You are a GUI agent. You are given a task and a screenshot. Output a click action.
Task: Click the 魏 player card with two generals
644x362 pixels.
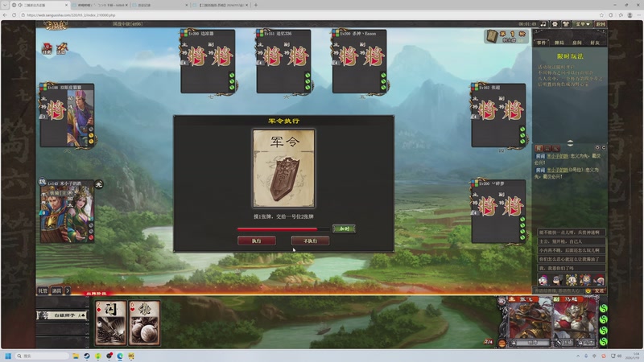pos(67,212)
